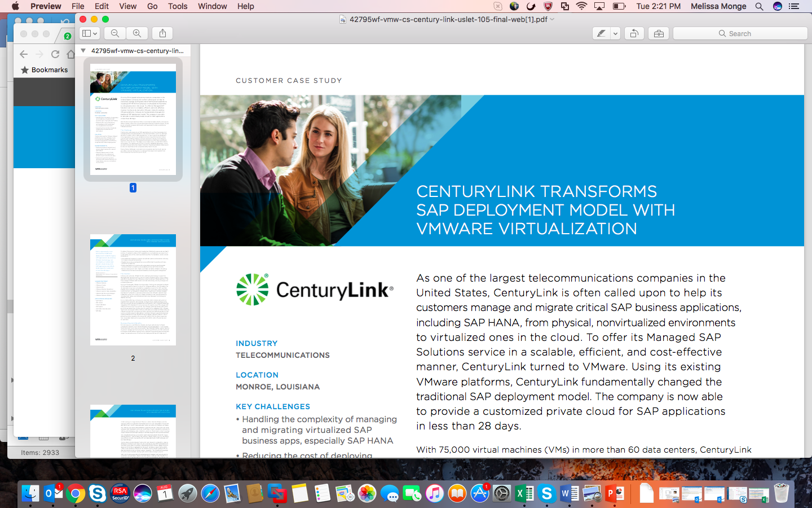Click the Bookmarks label in Chrome window

50,70
